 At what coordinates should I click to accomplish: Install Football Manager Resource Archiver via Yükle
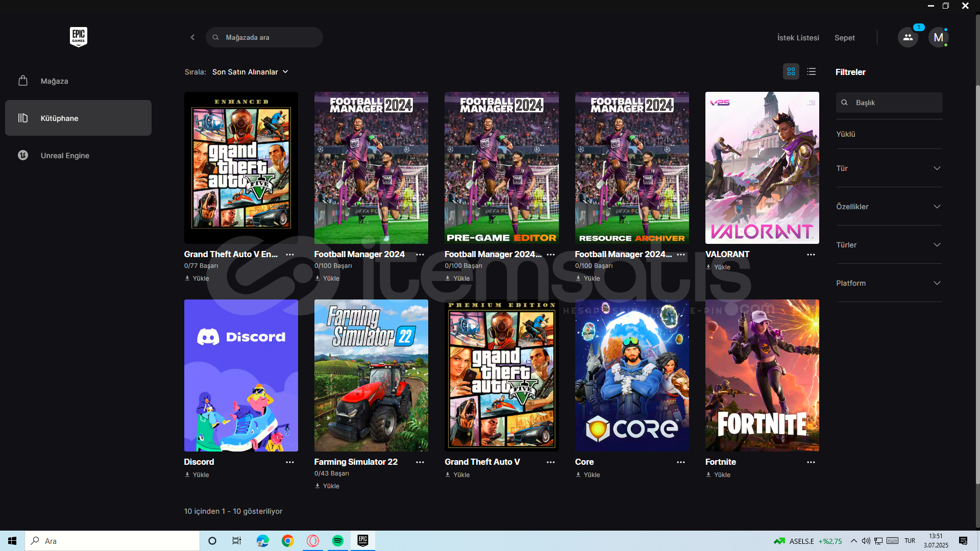pos(588,278)
